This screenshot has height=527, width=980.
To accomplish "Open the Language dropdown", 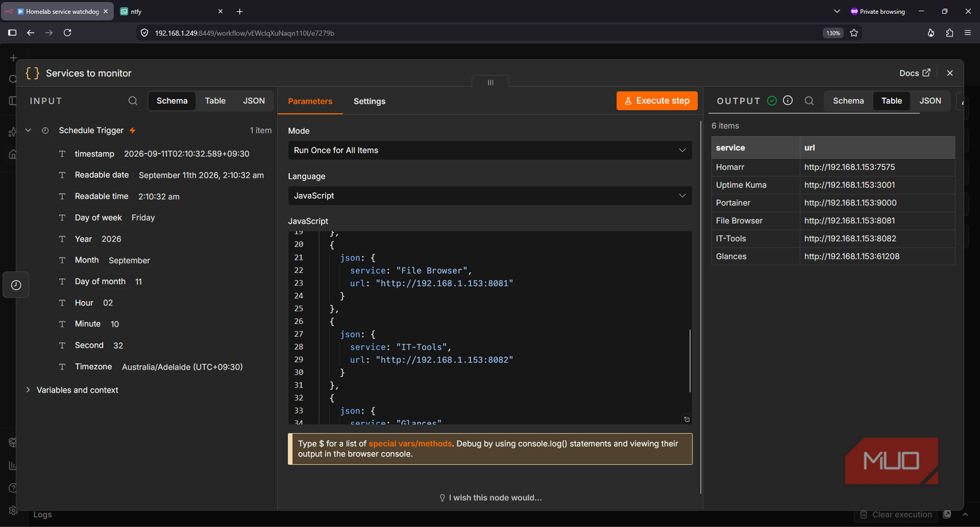I will click(490, 195).
